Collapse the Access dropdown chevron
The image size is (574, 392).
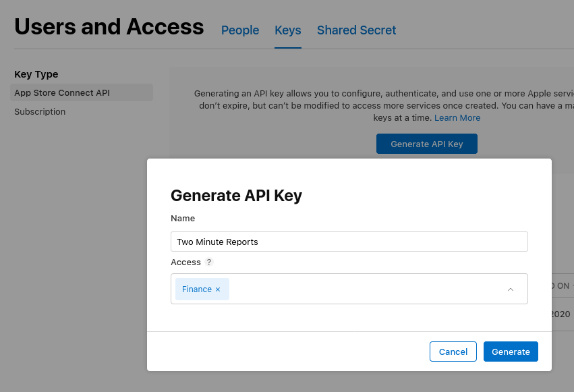pos(511,289)
